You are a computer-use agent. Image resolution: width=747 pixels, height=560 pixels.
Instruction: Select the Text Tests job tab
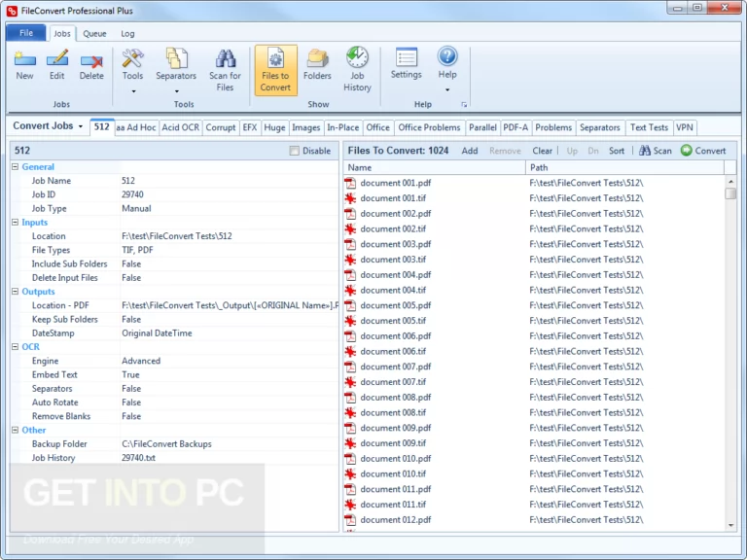point(649,127)
